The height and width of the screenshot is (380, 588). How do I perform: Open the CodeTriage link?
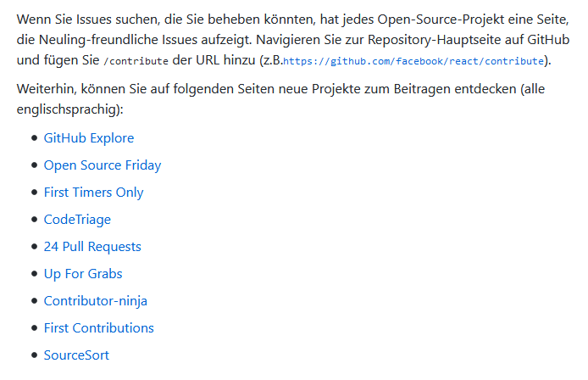tap(77, 220)
